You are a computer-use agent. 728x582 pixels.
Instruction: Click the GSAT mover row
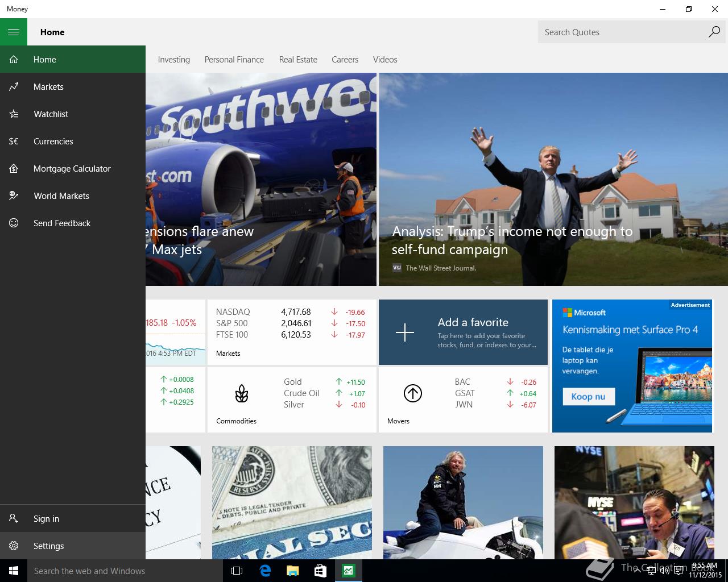496,393
